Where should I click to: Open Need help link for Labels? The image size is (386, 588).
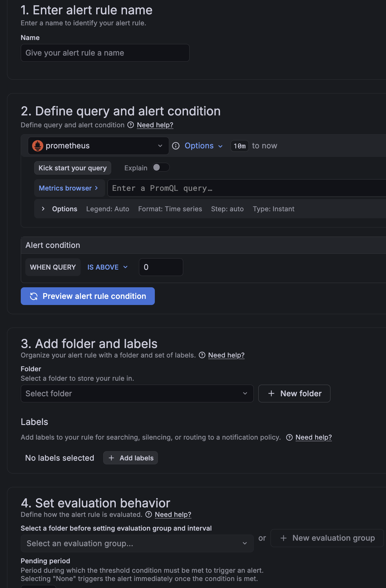click(314, 437)
